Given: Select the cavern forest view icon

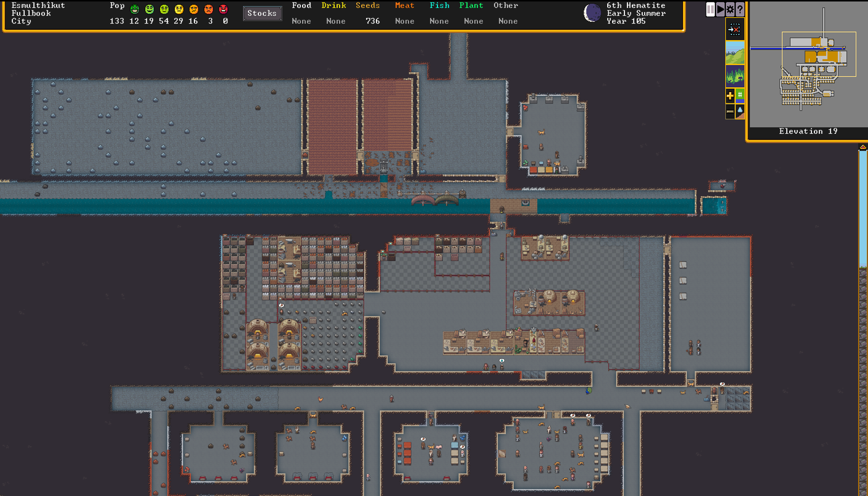Looking at the screenshot, I should click(x=735, y=76).
